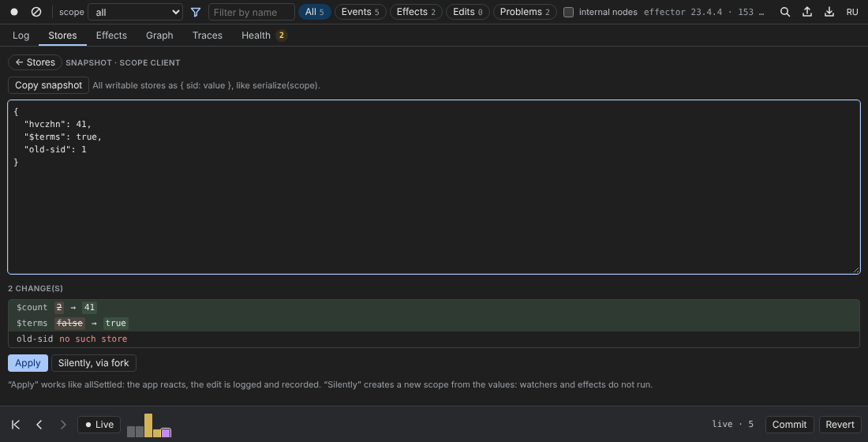This screenshot has height=442, width=868.
Task: Open the Effects tab
Action: click(x=111, y=36)
